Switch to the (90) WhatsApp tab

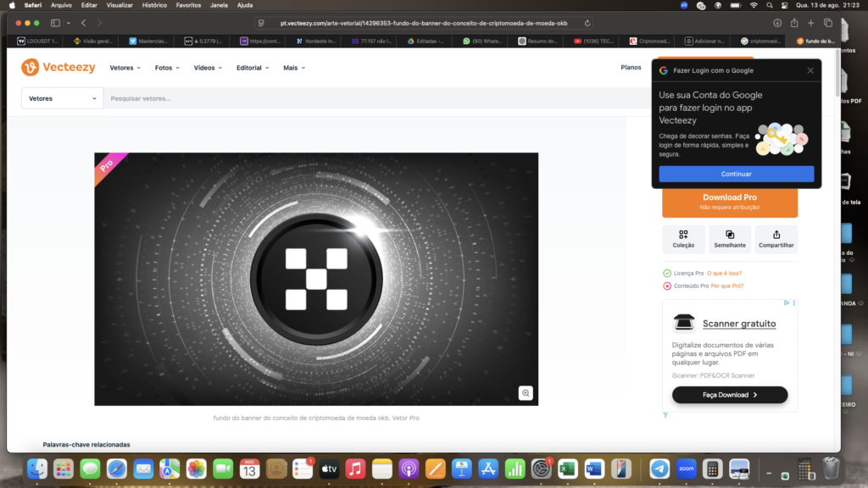[x=482, y=41]
